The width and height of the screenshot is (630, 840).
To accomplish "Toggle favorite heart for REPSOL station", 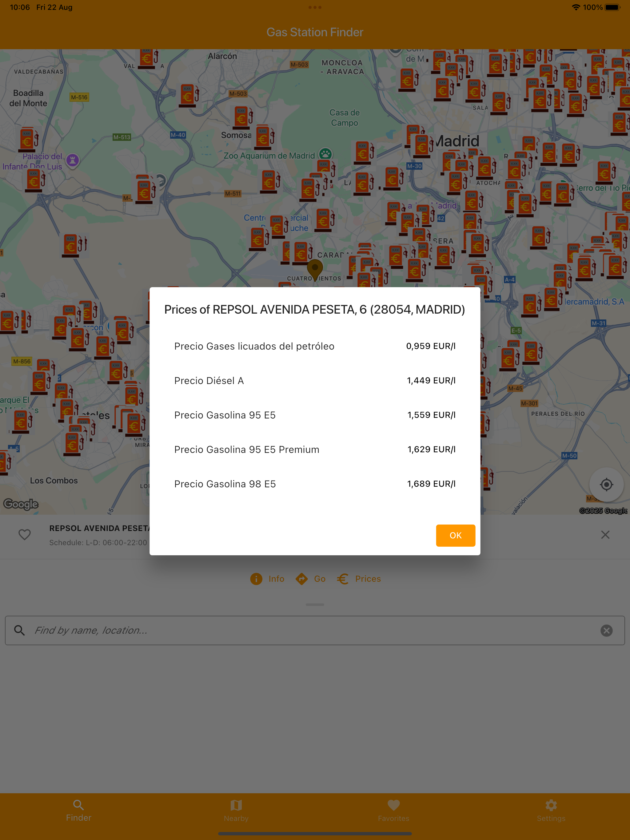I will [25, 535].
